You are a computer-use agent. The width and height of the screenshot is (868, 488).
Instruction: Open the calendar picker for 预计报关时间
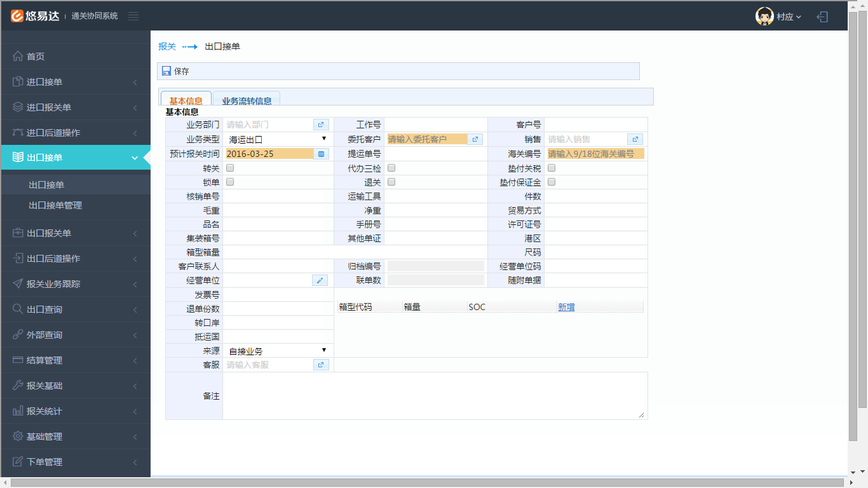coord(321,153)
